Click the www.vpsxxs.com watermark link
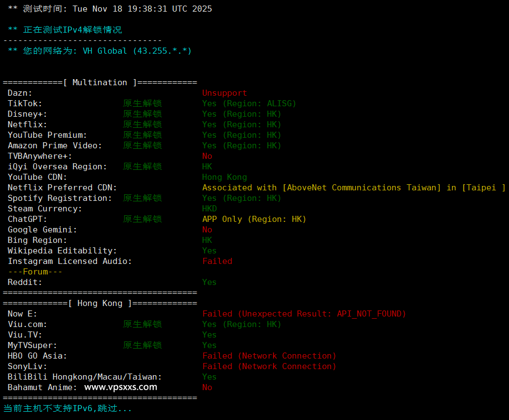The width and height of the screenshot is (509, 420). tap(120, 387)
